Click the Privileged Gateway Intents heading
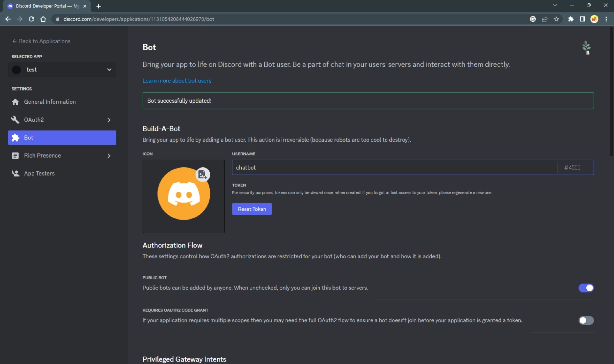This screenshot has width=614, height=364. click(184, 359)
